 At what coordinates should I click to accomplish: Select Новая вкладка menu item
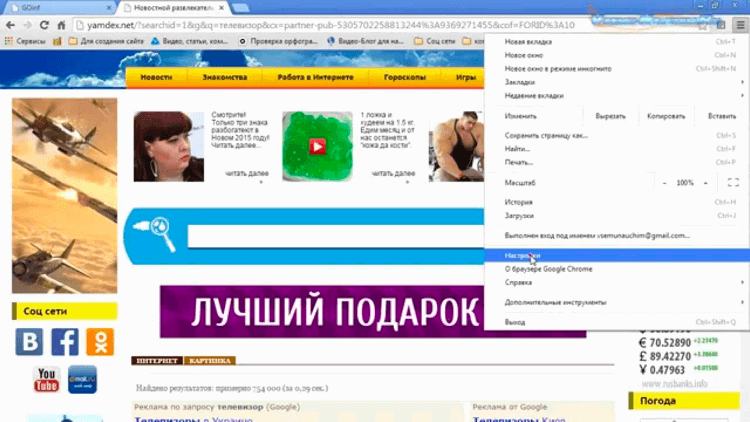[x=617, y=42]
